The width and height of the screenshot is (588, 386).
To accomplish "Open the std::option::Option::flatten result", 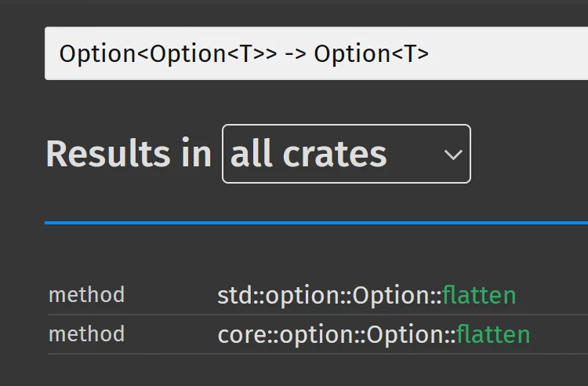I will point(366,296).
